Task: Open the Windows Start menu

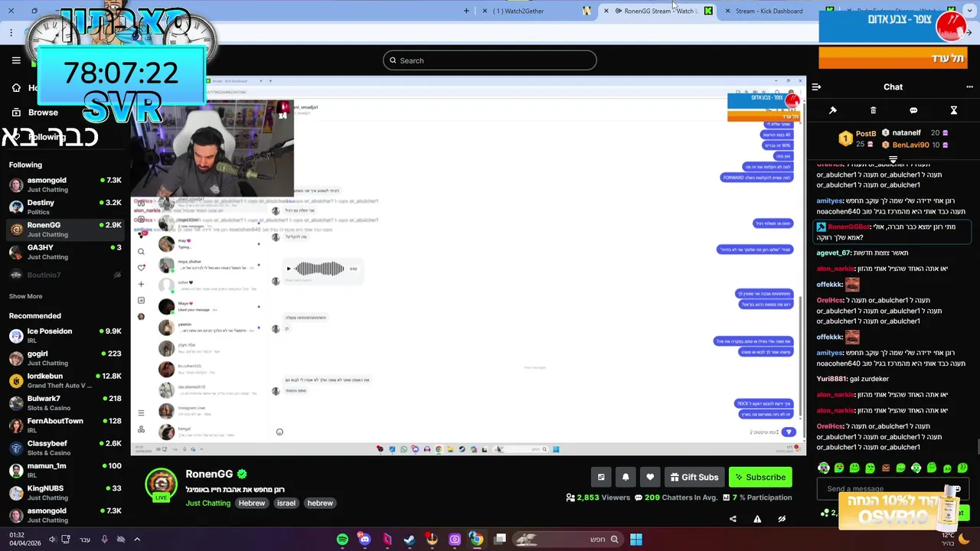Action: (x=636, y=540)
